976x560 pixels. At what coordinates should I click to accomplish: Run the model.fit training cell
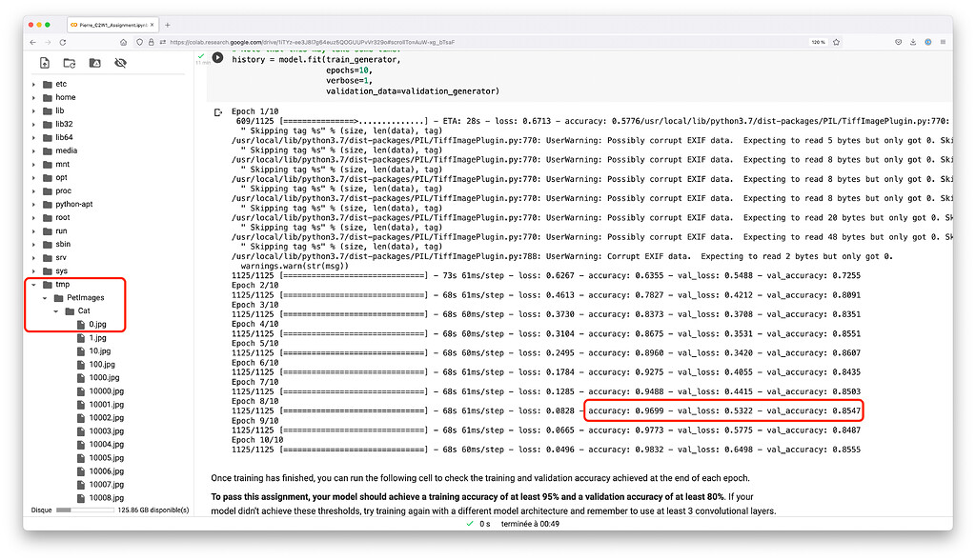[x=218, y=57]
